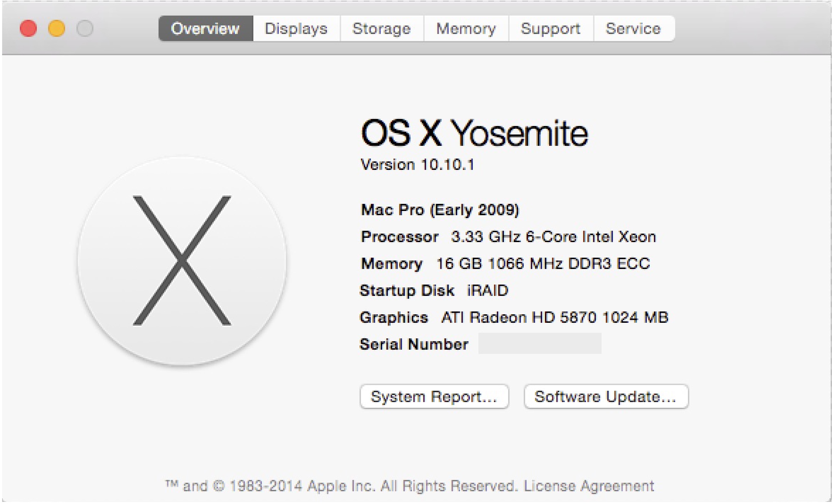Go to the Memory tab
This screenshot has height=504, width=833.
pyautogui.click(x=466, y=28)
